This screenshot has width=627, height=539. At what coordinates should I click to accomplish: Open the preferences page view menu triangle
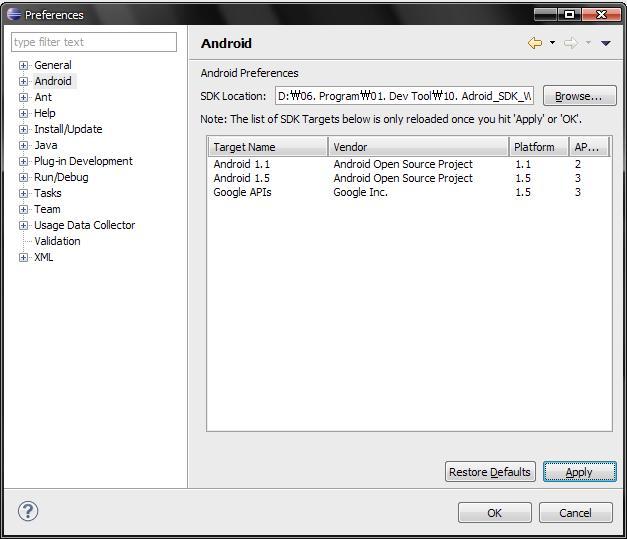coord(606,43)
